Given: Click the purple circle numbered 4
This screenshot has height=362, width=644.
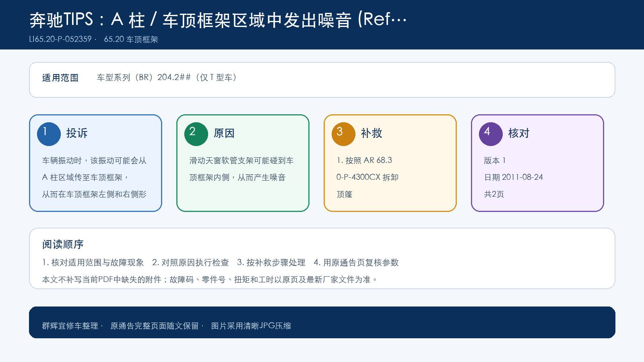Looking at the screenshot, I should point(491,134).
